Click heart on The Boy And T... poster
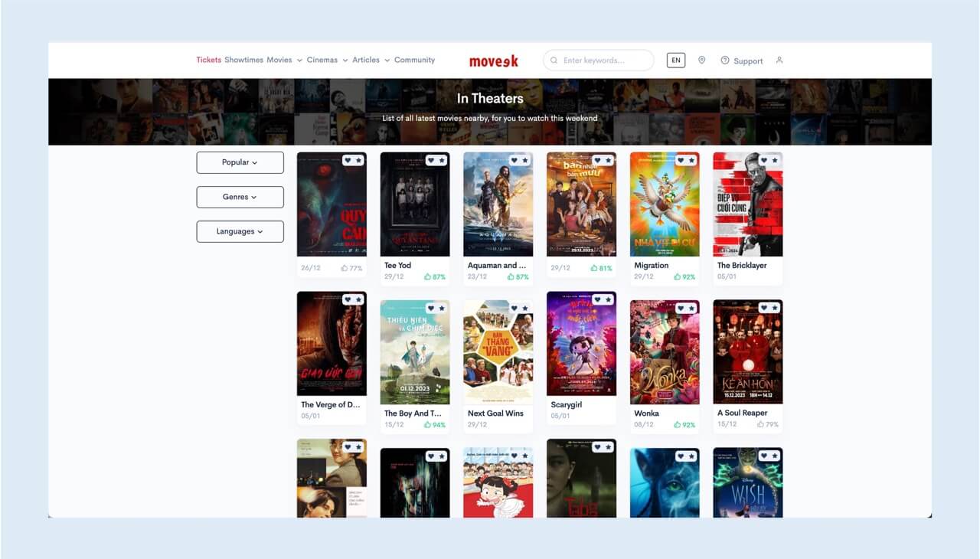The height and width of the screenshot is (559, 980). [x=431, y=309]
